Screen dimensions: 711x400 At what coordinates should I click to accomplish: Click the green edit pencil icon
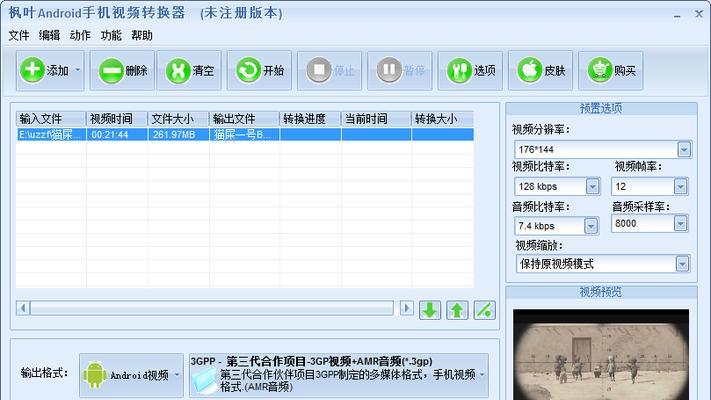tap(484, 310)
